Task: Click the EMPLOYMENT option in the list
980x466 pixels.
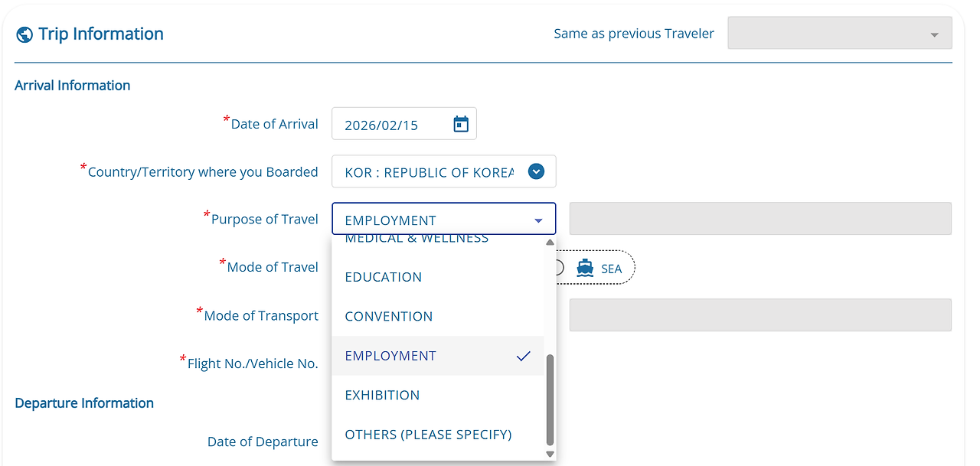Action: coord(390,356)
